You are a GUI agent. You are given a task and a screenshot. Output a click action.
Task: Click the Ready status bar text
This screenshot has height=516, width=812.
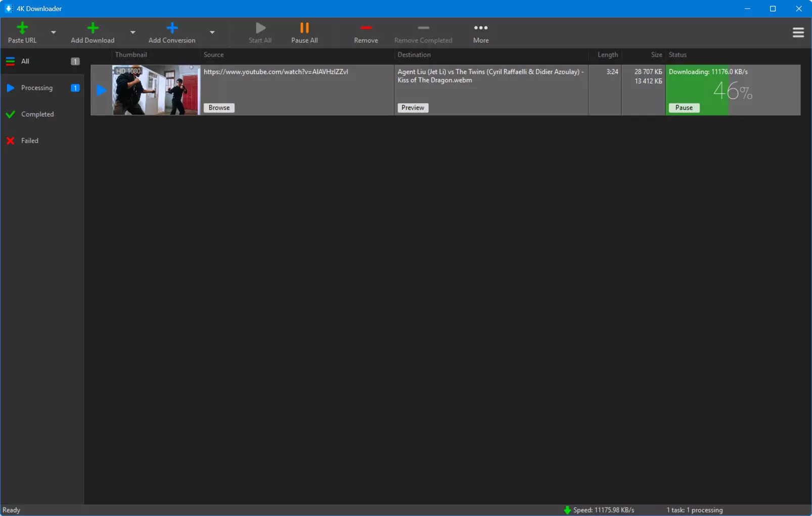tap(12, 510)
